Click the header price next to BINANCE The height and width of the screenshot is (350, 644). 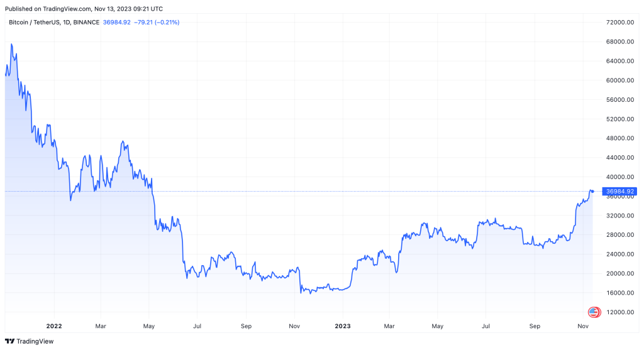click(116, 23)
